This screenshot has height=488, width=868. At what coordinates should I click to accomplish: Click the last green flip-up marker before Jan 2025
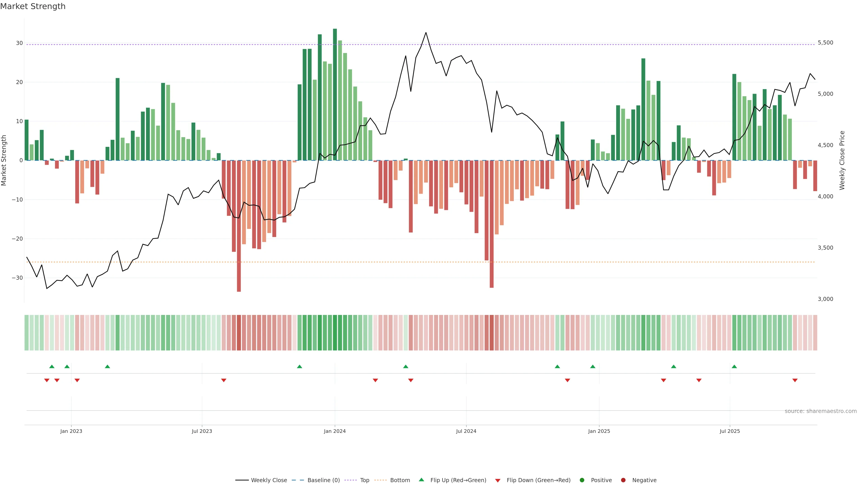click(x=593, y=366)
